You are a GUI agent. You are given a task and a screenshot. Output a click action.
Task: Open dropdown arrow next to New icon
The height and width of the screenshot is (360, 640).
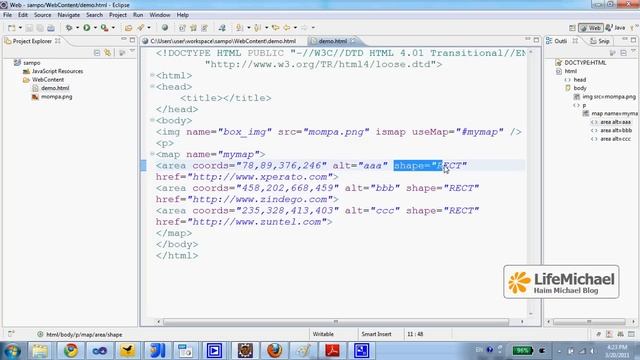[x=20, y=28]
